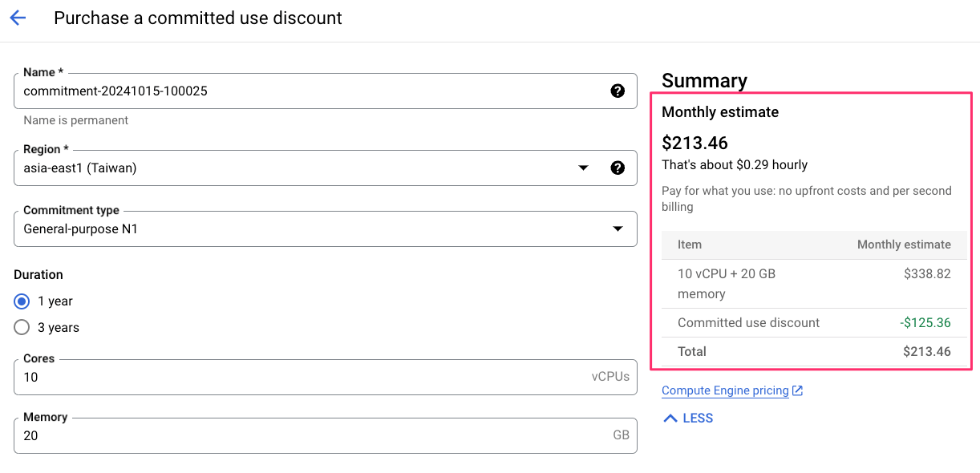The height and width of the screenshot is (473, 980).
Task: Click the 10 vCPU + 20 GB memory row
Action: pyautogui.click(x=813, y=284)
